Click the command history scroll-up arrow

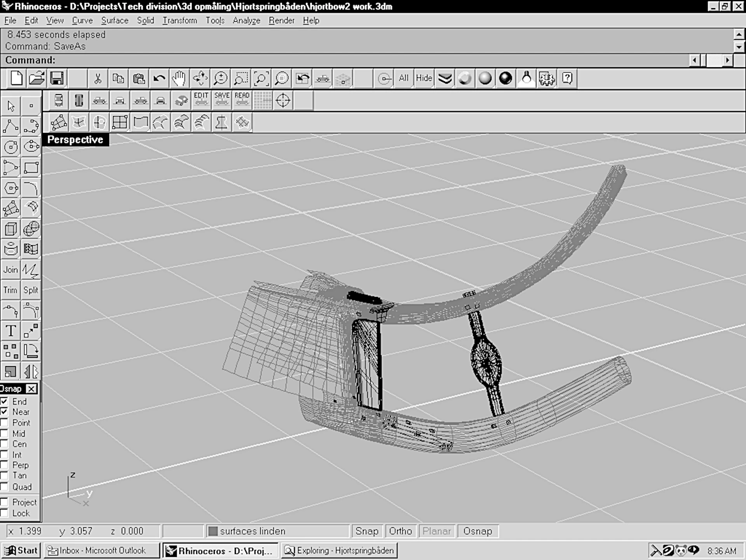(x=739, y=34)
